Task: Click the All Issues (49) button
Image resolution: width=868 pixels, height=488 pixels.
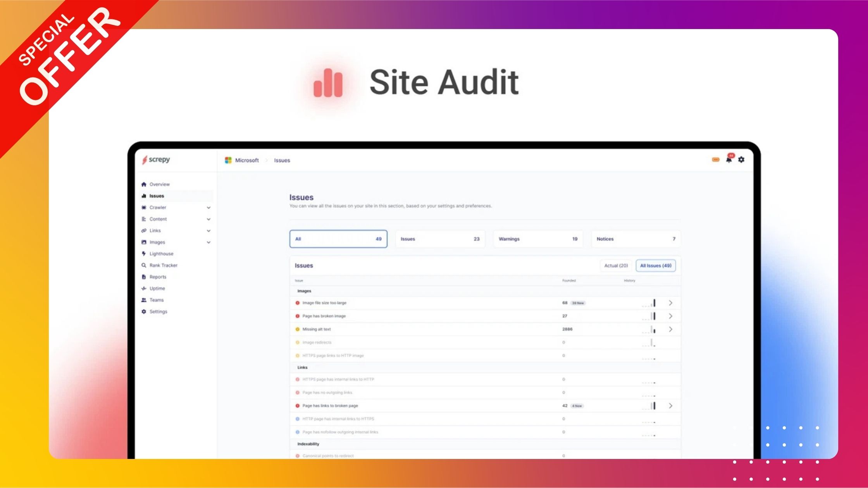Action: [656, 266]
